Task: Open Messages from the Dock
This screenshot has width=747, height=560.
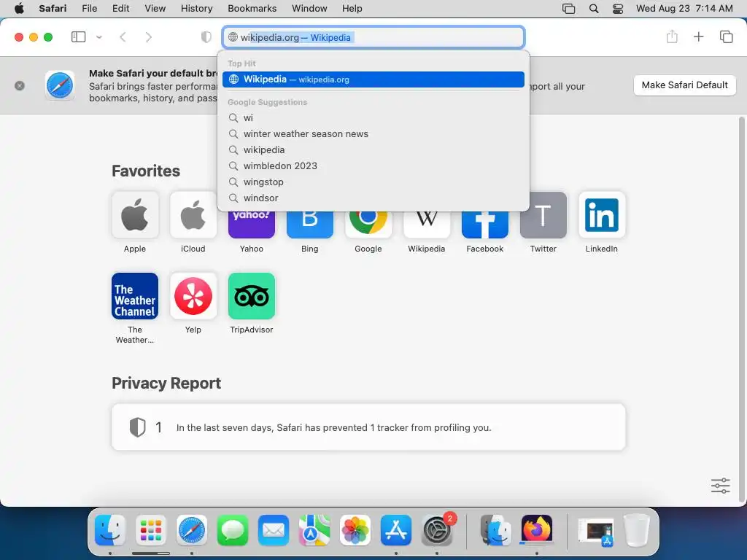Action: click(x=233, y=530)
